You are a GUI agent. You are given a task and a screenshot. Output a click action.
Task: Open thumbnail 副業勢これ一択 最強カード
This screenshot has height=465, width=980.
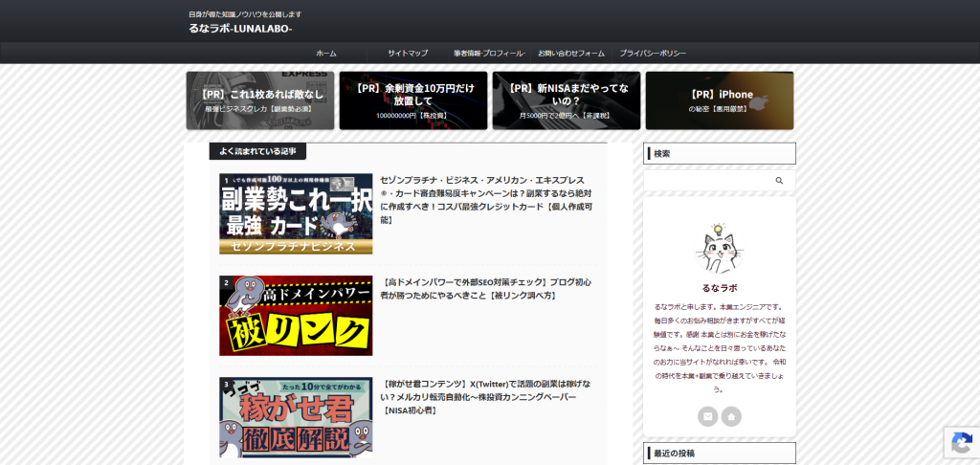click(296, 213)
